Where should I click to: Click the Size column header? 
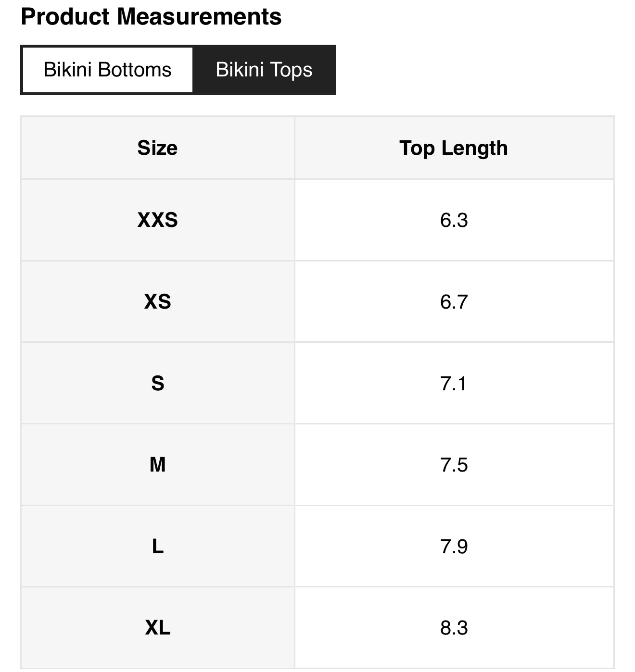[157, 148]
